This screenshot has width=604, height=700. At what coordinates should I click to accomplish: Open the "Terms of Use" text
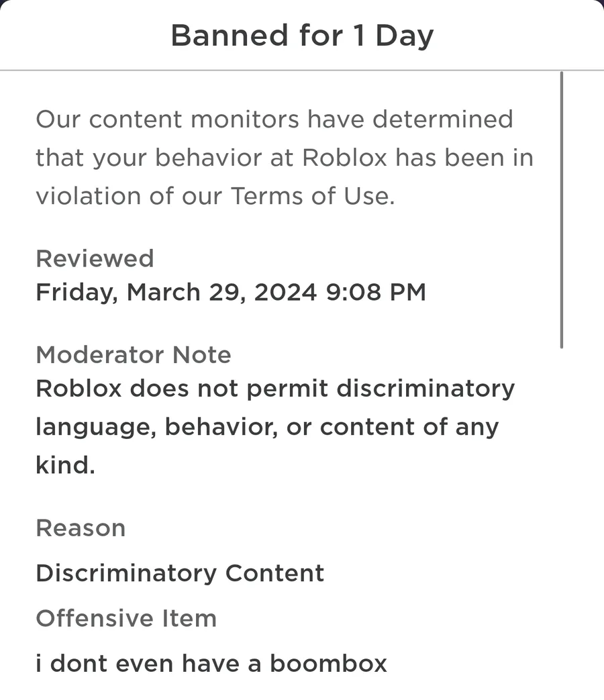pos(311,197)
